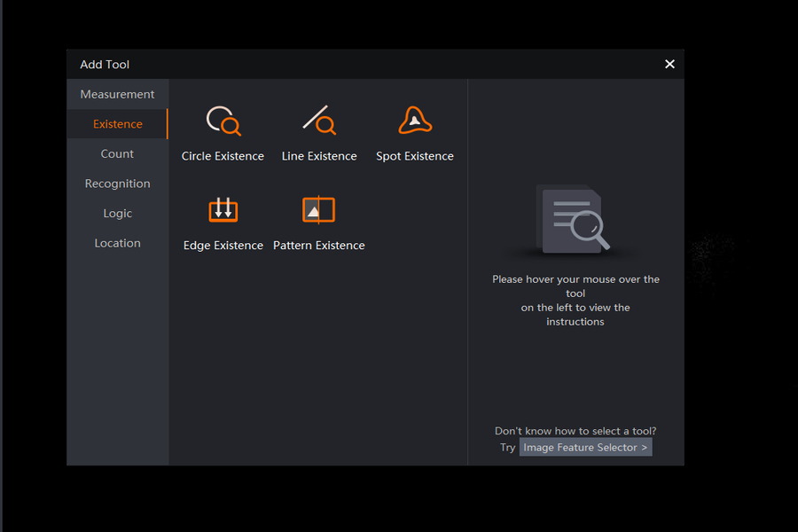
Task: Open the Image Feature Selector
Action: [x=585, y=447]
